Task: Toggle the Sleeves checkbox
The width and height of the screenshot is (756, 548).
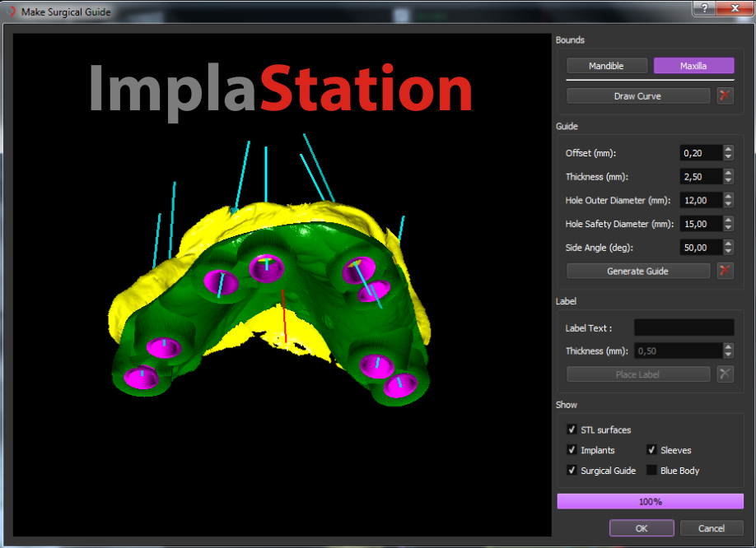Action: pos(651,449)
